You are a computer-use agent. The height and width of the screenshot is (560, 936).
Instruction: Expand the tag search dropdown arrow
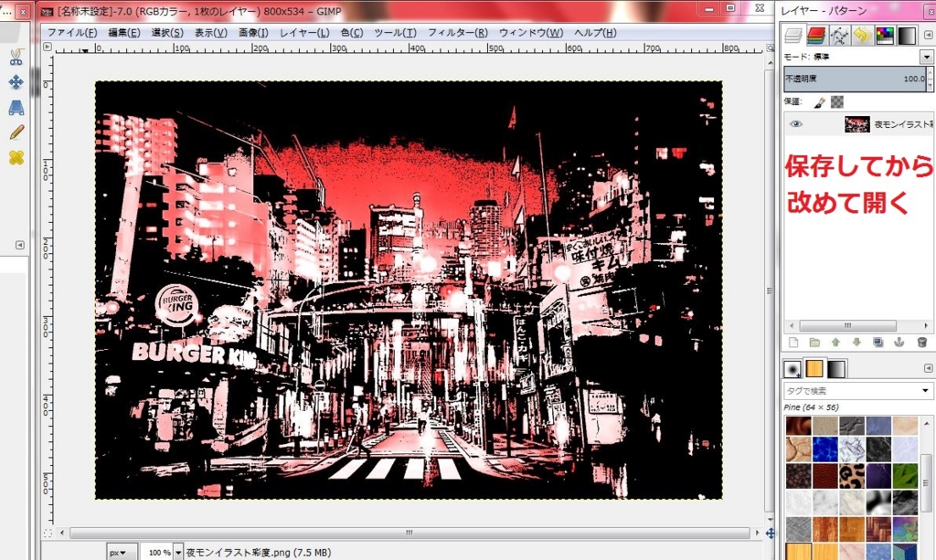[x=926, y=391]
